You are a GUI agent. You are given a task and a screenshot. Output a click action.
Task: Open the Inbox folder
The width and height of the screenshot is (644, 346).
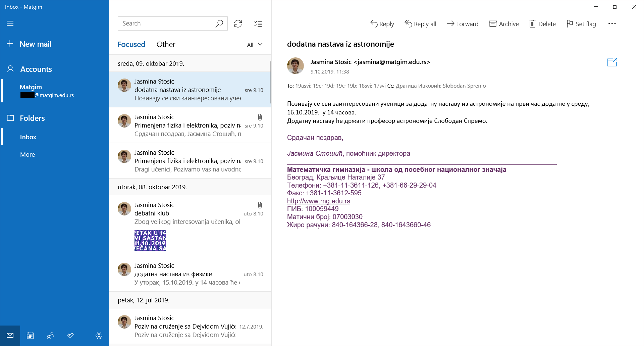tap(55, 137)
